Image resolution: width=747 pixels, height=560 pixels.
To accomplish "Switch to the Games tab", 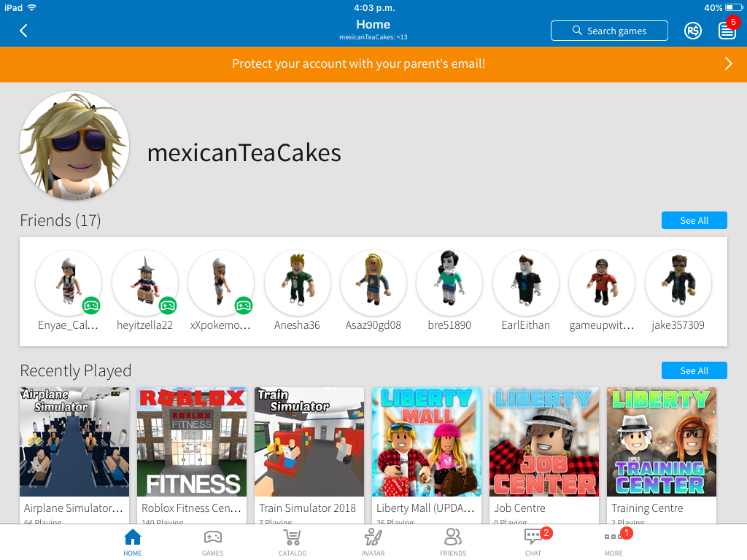I will (212, 542).
